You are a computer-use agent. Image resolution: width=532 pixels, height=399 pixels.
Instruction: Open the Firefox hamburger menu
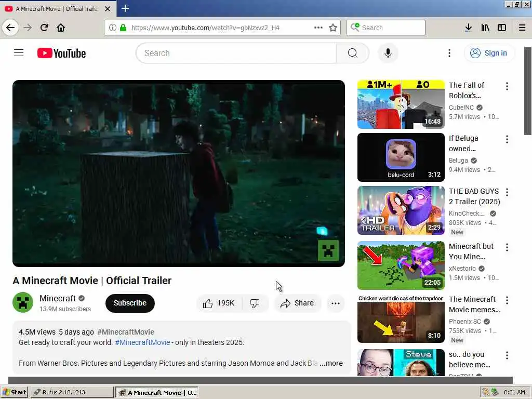tap(522, 28)
